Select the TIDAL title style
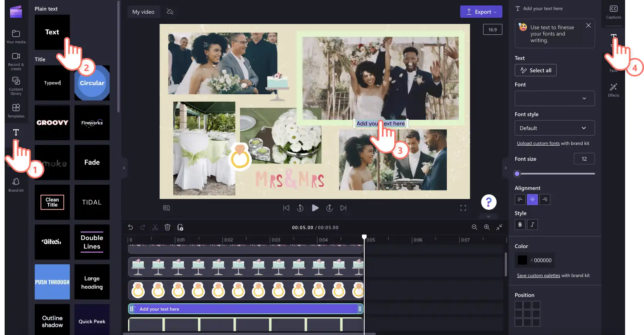The height and width of the screenshot is (335, 644). click(92, 202)
